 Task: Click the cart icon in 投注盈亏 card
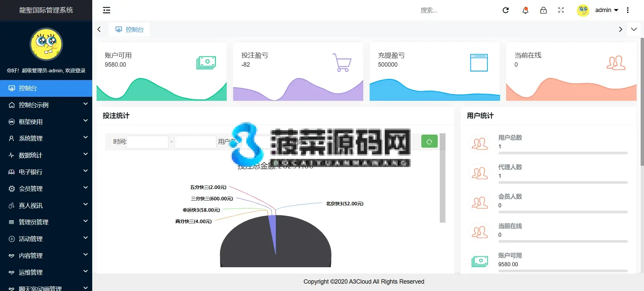[342, 63]
